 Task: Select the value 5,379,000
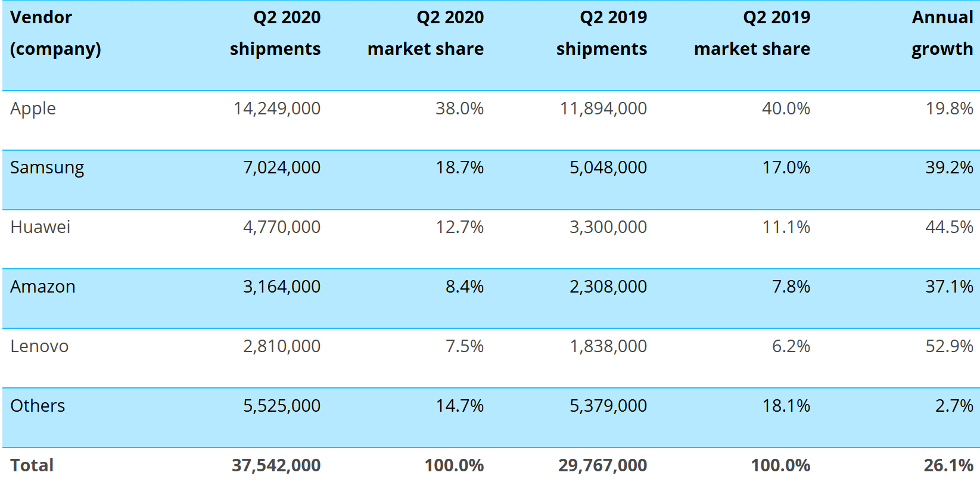(x=608, y=406)
